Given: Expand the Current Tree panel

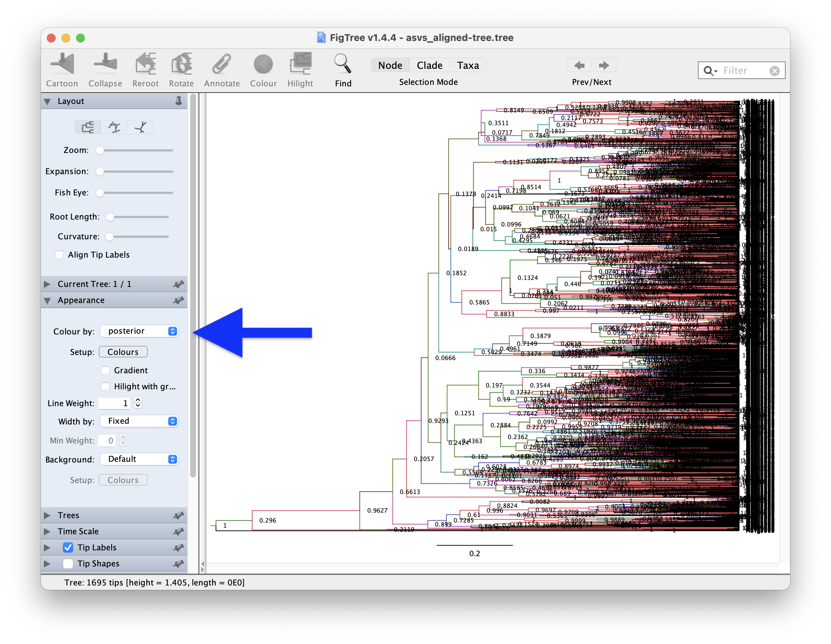Looking at the screenshot, I should click(48, 284).
